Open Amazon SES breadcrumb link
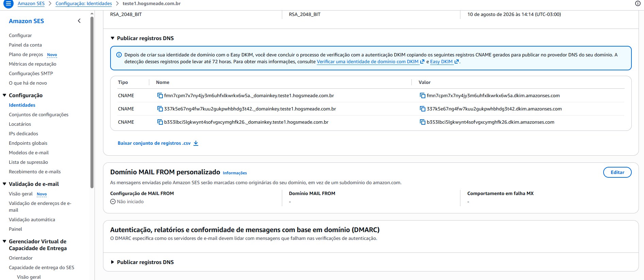 pyautogui.click(x=31, y=3)
